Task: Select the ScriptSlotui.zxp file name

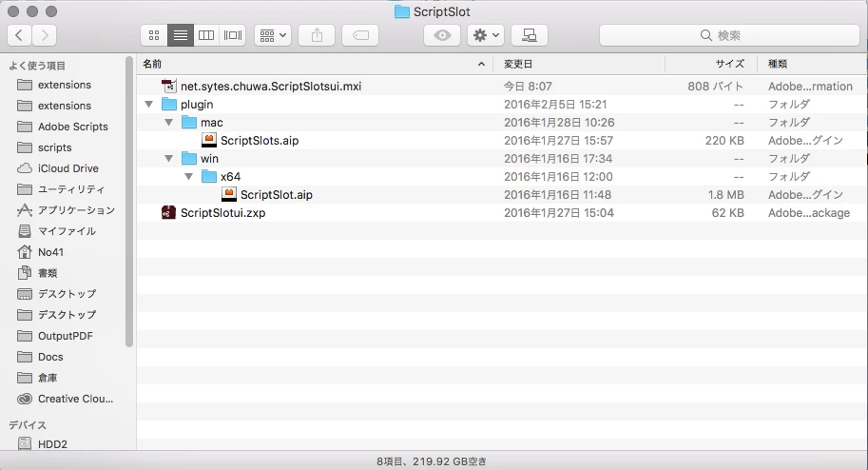Action: pyautogui.click(x=222, y=213)
